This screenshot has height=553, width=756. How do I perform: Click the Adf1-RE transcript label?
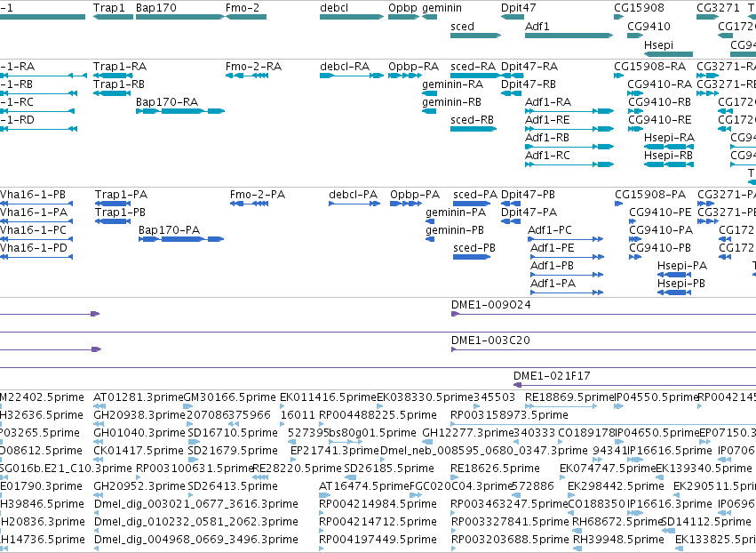547,120
